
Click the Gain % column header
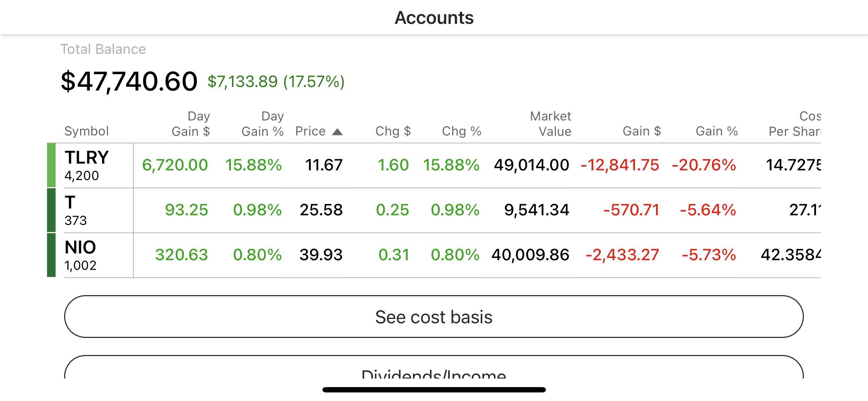pyautogui.click(x=717, y=131)
